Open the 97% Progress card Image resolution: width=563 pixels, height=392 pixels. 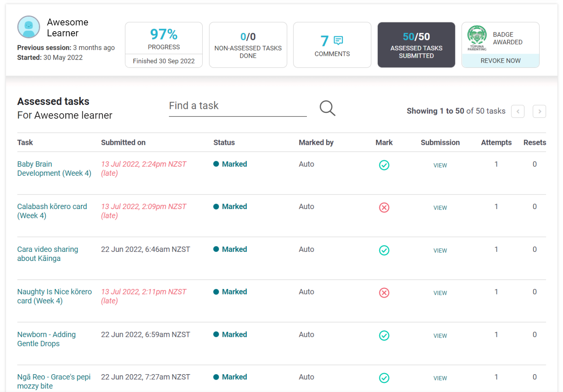tap(164, 38)
